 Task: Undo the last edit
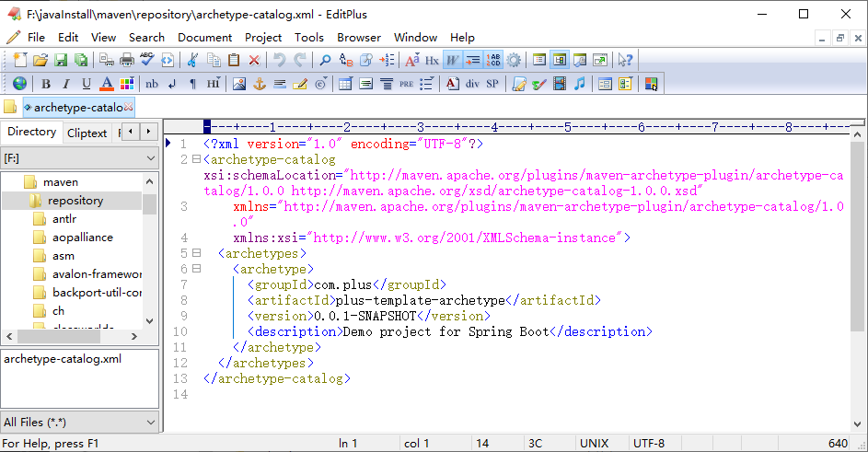(280, 60)
